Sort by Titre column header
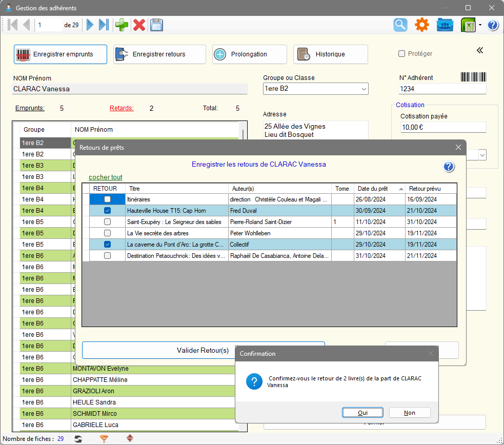 pos(177,189)
